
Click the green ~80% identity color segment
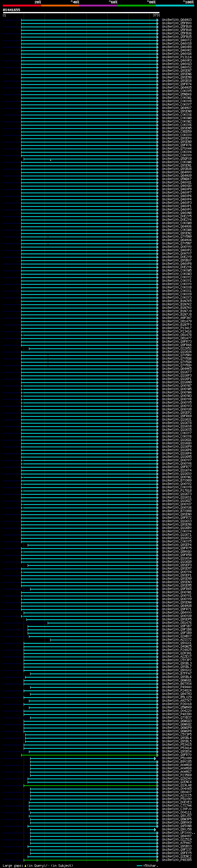click(x=137, y=6)
